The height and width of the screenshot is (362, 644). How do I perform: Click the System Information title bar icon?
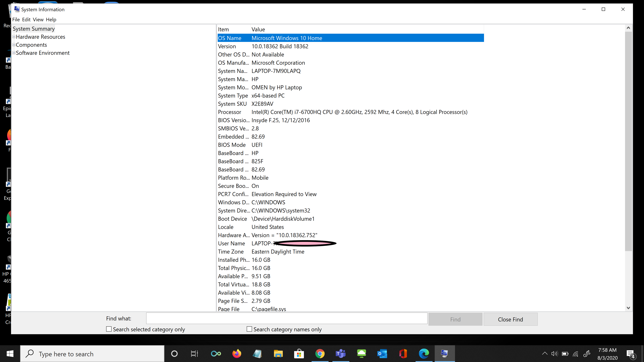tap(17, 9)
